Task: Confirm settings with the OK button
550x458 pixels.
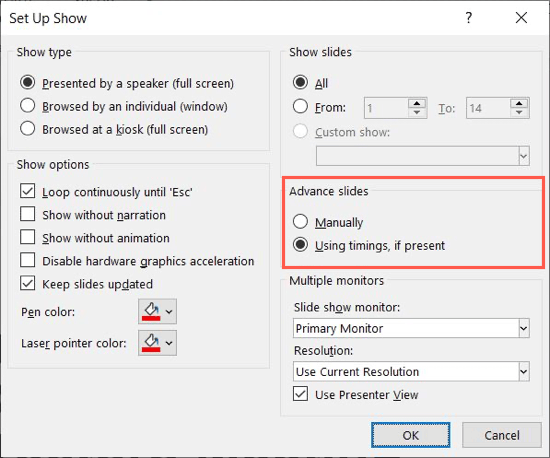Action: (x=410, y=435)
